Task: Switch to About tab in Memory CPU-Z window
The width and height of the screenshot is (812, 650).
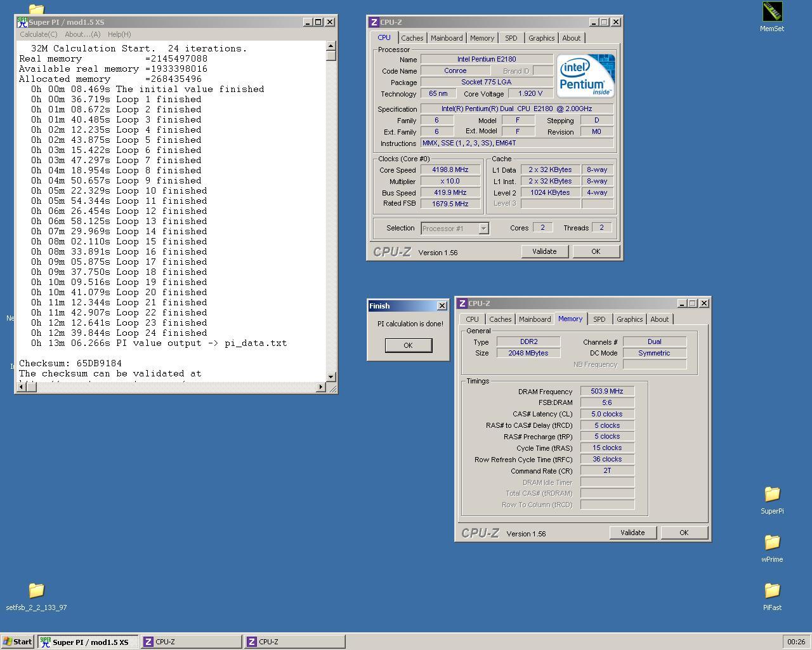Action: pos(659,319)
